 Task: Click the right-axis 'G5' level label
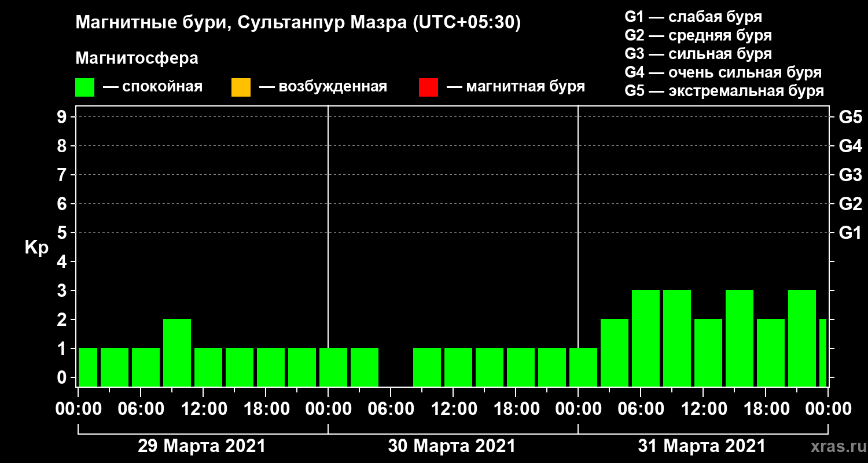[850, 117]
